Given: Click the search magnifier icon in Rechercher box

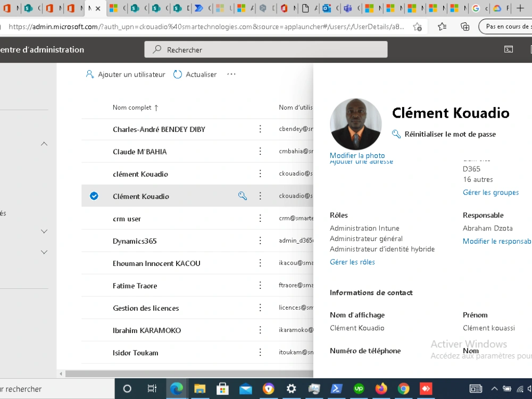Looking at the screenshot, I should pos(157,49).
